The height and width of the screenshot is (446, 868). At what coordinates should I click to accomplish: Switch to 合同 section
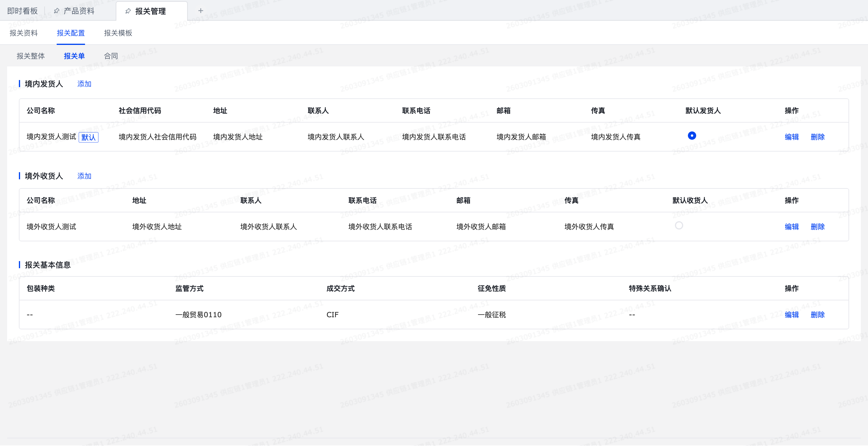111,56
